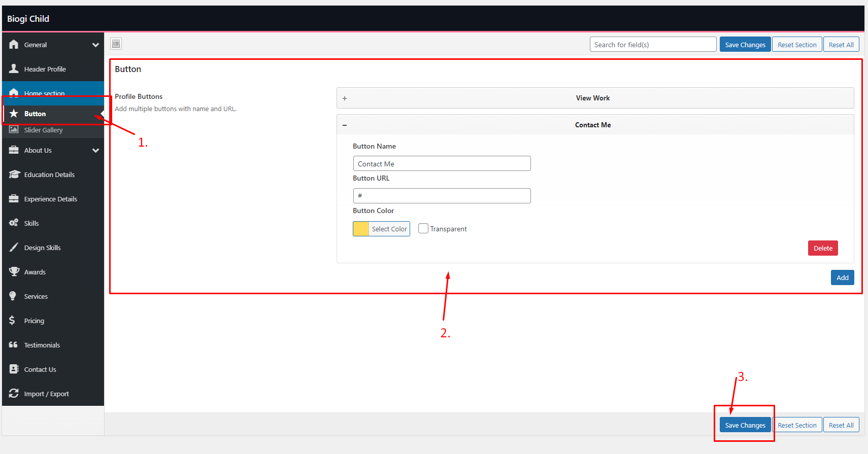868x454 pixels.
Task: Click the graduation cap icon for Education Details
Action: coord(14,174)
